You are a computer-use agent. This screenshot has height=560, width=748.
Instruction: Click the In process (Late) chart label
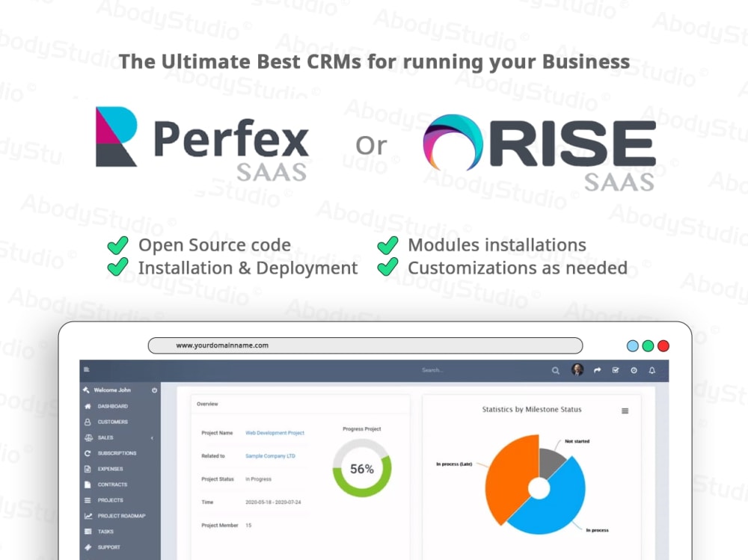pos(454,464)
